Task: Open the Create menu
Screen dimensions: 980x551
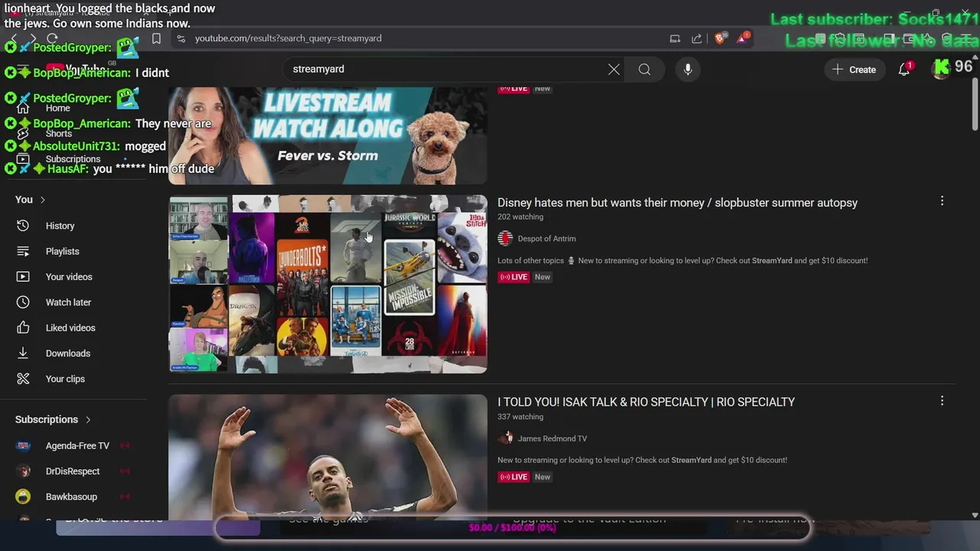Action: [854, 70]
